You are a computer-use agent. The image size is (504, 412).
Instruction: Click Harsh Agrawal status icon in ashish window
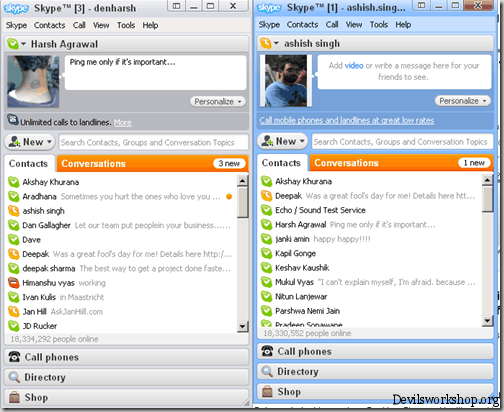point(266,224)
